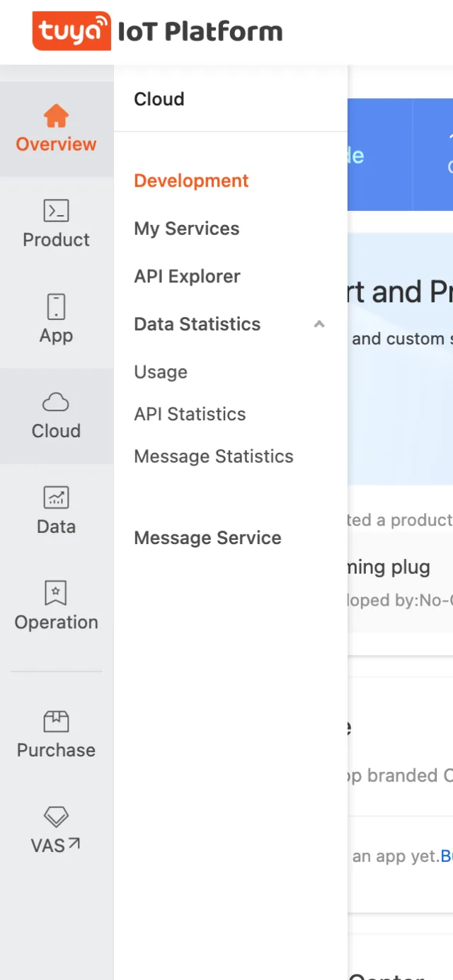Select the Product terminal icon
The height and width of the screenshot is (980, 453).
pos(56,211)
